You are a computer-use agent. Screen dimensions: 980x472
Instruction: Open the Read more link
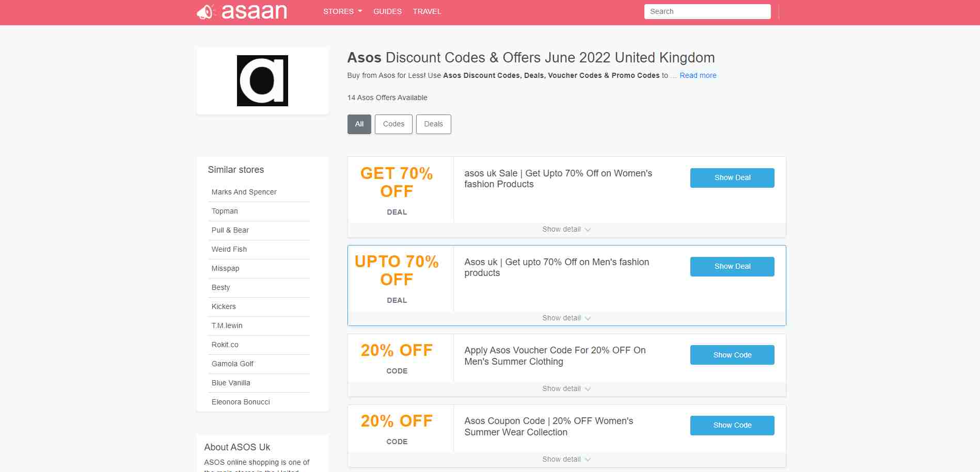[698, 75]
